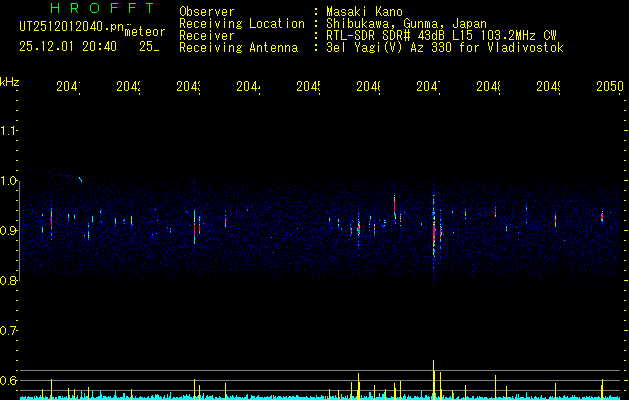Click the 'Receiver' label

(x=207, y=36)
